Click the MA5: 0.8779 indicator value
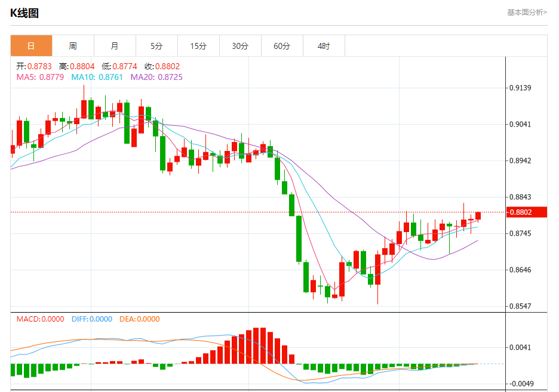The height and width of the screenshot is (392, 559). [x=40, y=77]
